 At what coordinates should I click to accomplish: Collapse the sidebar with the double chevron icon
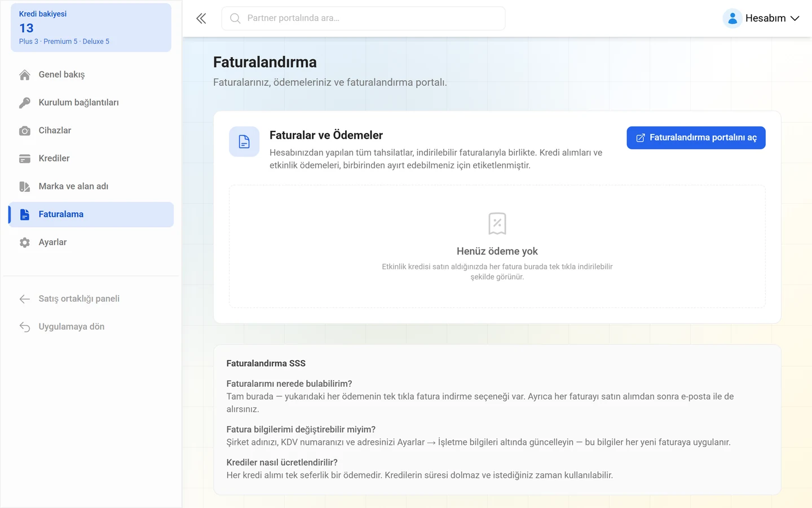point(201,19)
